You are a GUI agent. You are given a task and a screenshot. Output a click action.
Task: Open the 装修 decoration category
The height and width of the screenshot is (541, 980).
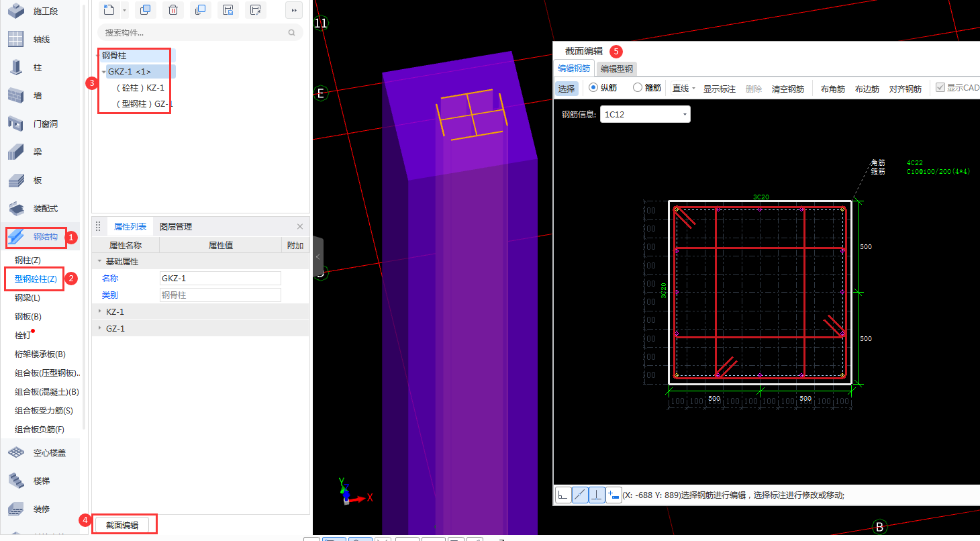click(41, 509)
